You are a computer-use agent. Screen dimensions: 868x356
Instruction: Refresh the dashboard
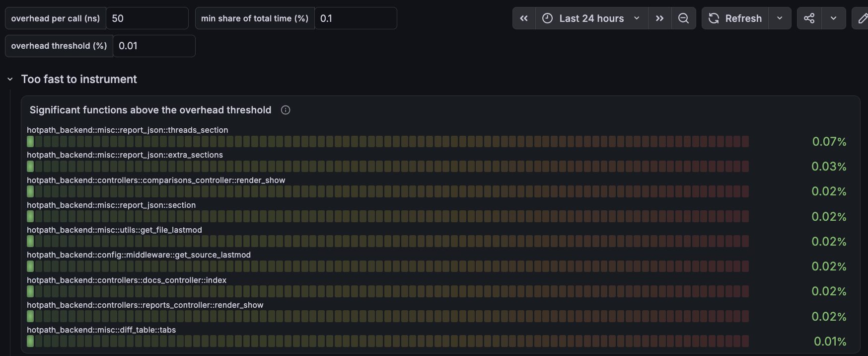click(735, 18)
